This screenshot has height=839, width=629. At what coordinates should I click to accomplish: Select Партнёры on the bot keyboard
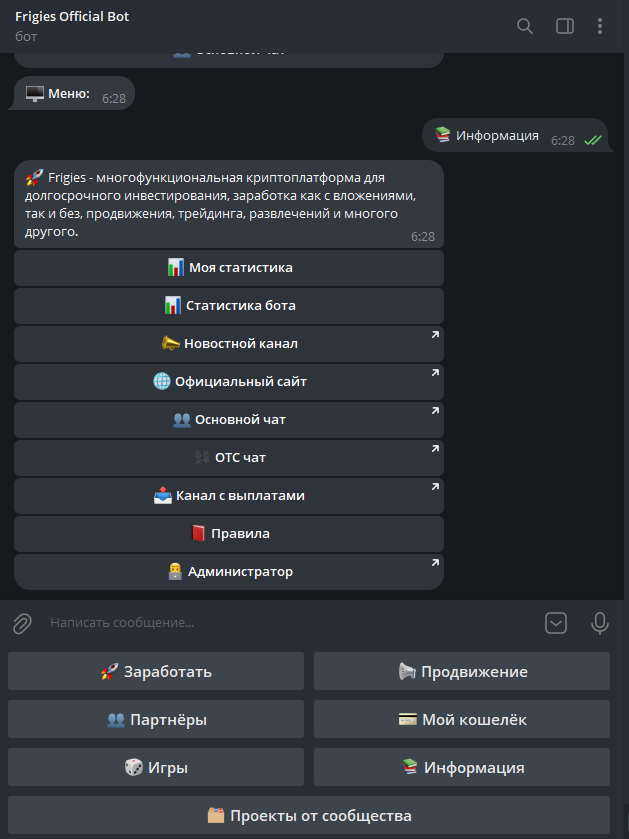point(156,719)
